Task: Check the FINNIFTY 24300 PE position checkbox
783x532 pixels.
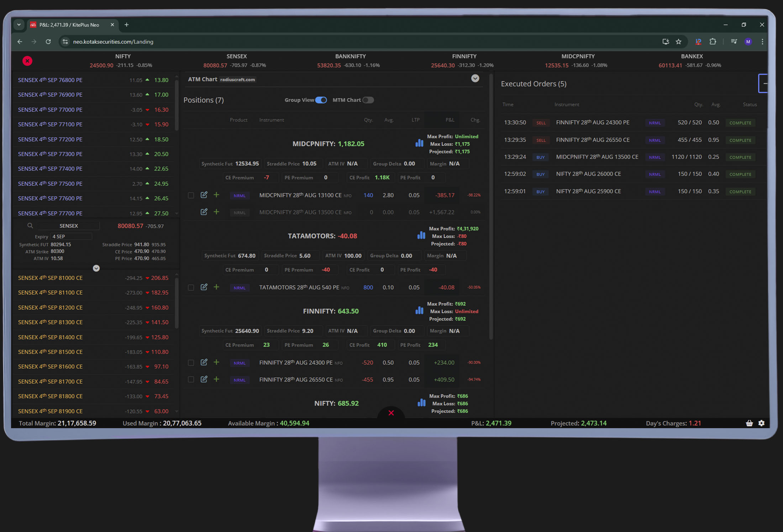Action: (x=191, y=363)
